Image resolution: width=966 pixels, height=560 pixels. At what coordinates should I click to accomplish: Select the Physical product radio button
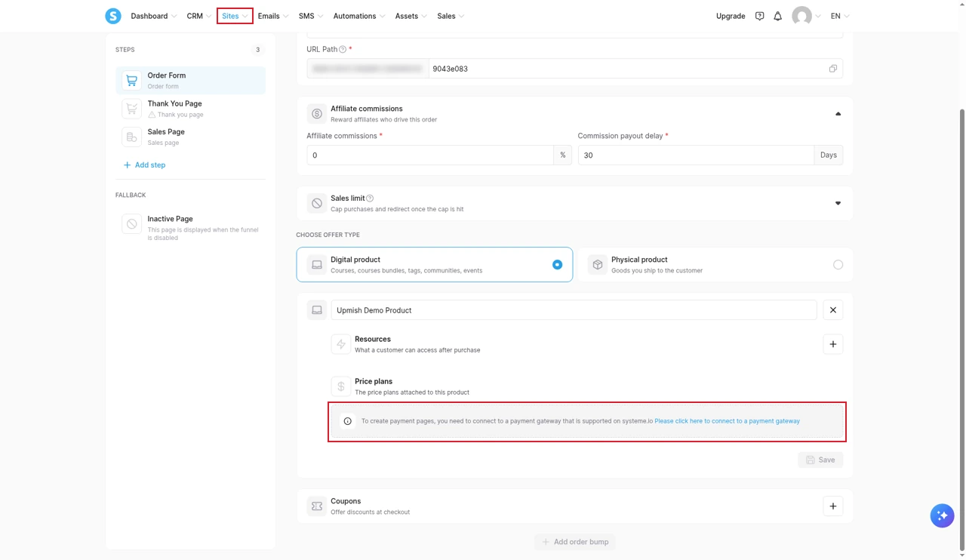coord(838,265)
